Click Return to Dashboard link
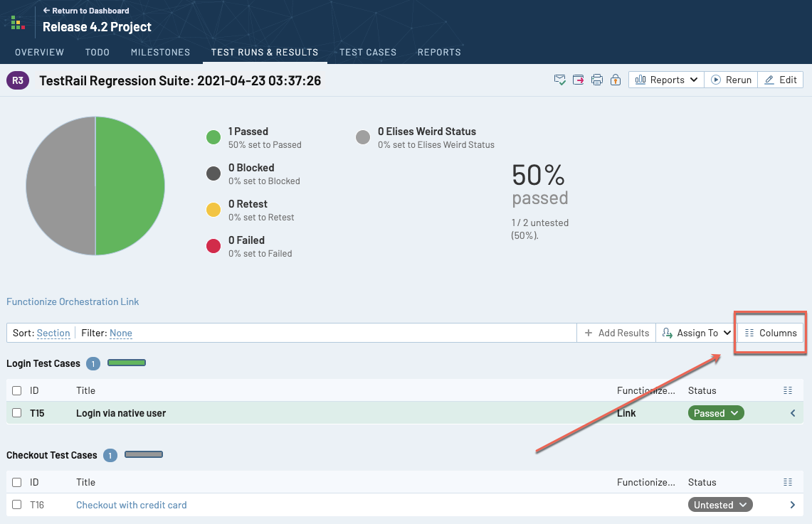Image resolution: width=812 pixels, height=524 pixels. (86, 11)
